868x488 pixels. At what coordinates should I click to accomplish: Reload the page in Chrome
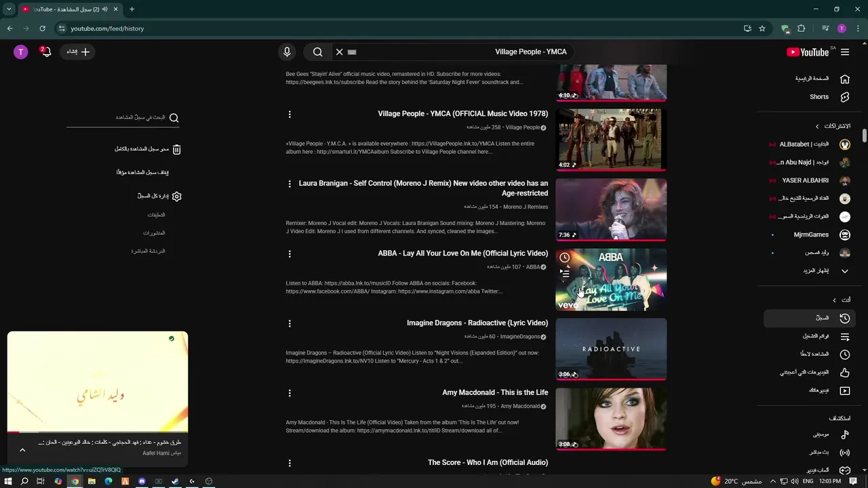point(42,28)
